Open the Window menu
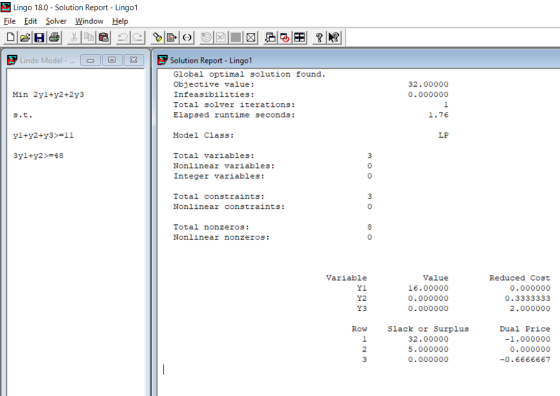The image size is (560, 396). click(x=89, y=21)
